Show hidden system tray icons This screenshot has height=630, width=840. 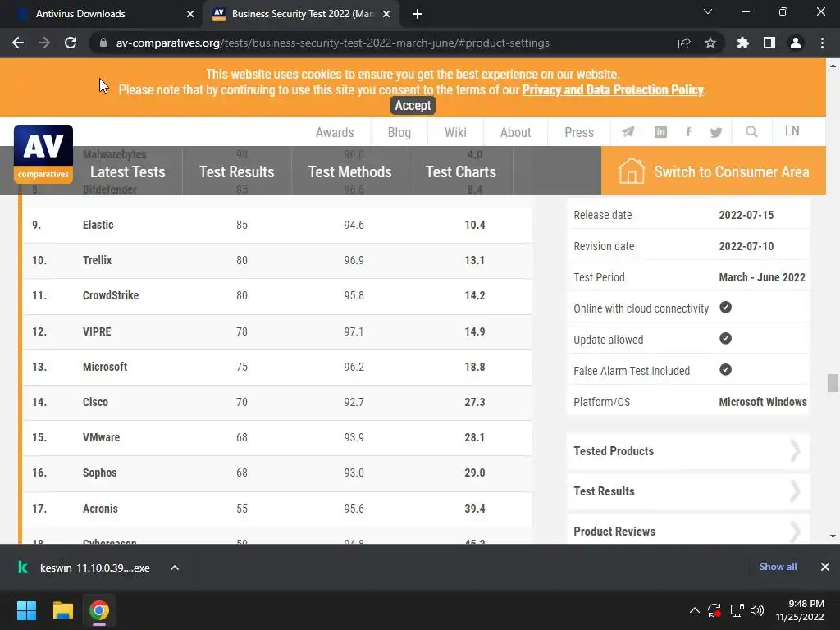(694, 610)
